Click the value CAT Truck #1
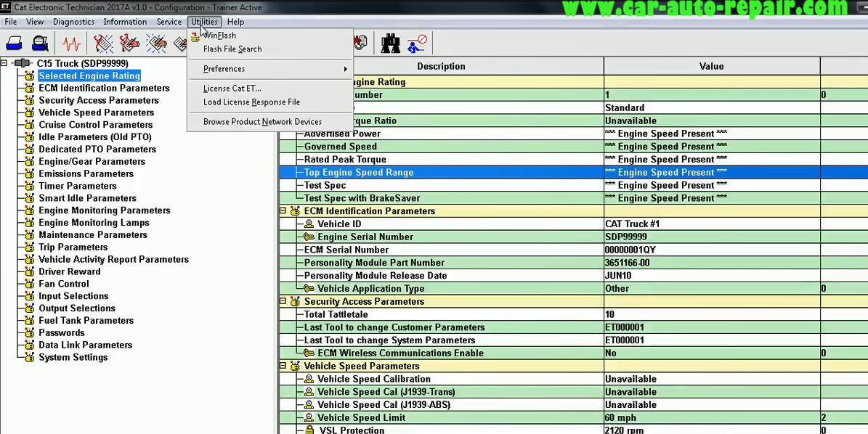This screenshot has height=434, width=868. (632, 224)
